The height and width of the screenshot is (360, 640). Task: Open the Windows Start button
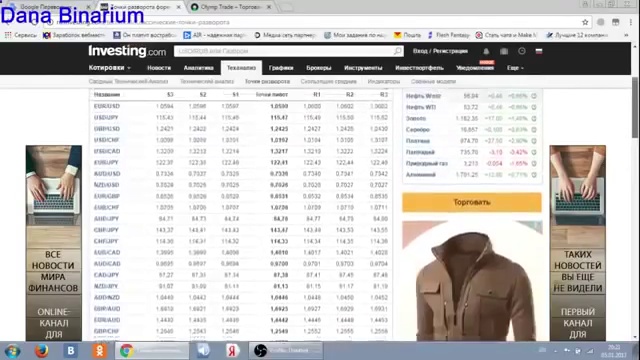click(x=12, y=351)
